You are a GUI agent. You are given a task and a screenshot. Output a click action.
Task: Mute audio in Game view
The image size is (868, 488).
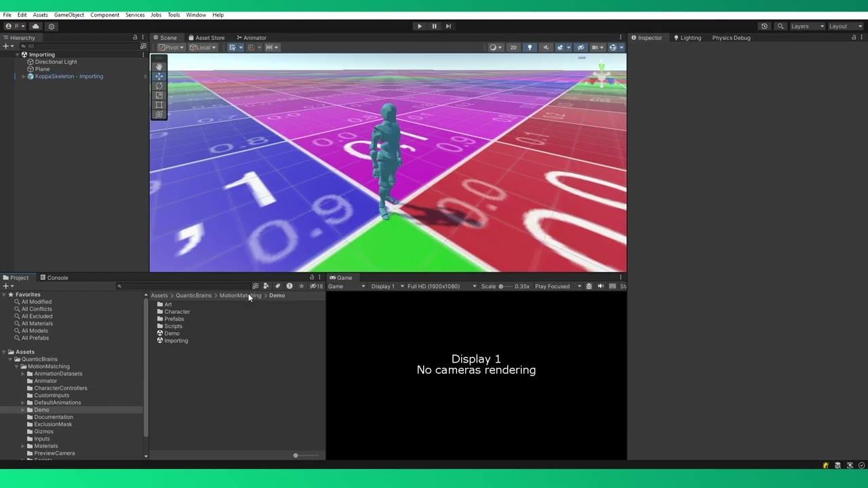click(600, 286)
